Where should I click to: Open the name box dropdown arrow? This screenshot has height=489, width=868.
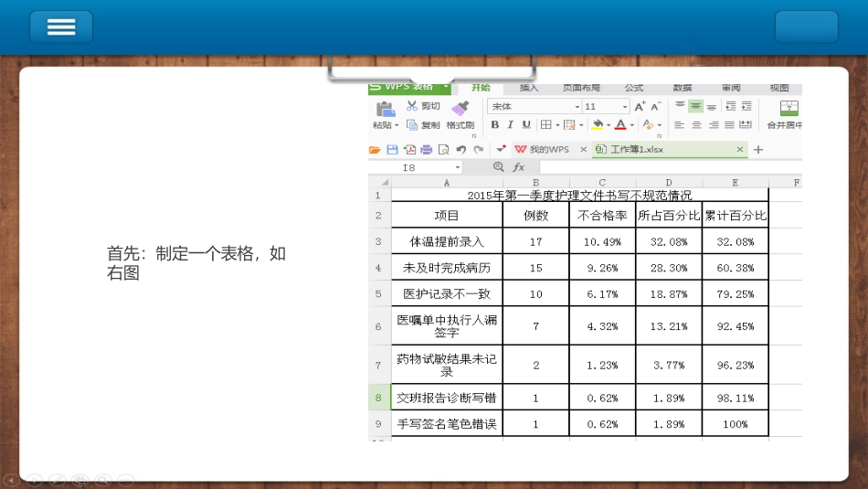[457, 167]
